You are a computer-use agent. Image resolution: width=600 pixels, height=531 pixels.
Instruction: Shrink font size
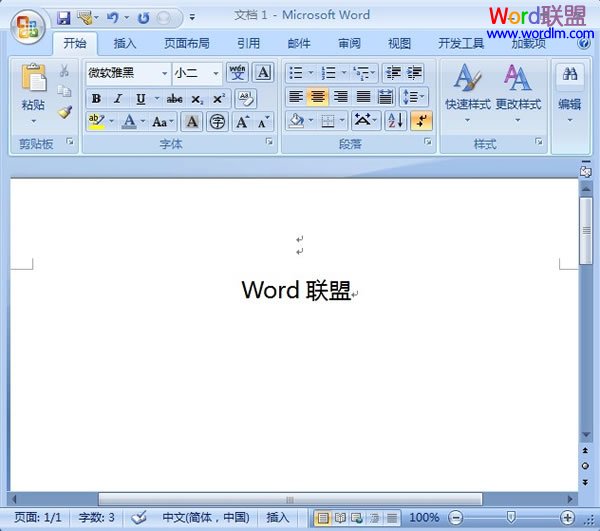(263, 122)
